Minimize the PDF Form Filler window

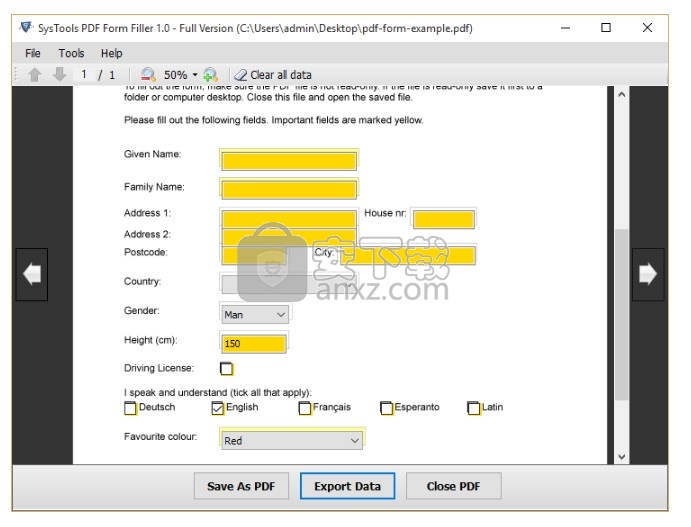565,28
